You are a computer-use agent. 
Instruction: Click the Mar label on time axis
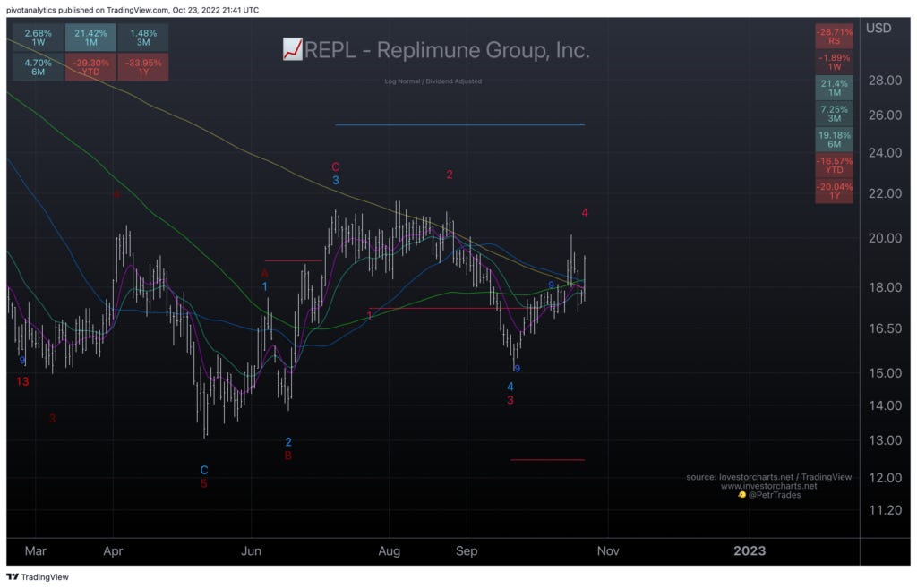(x=36, y=551)
